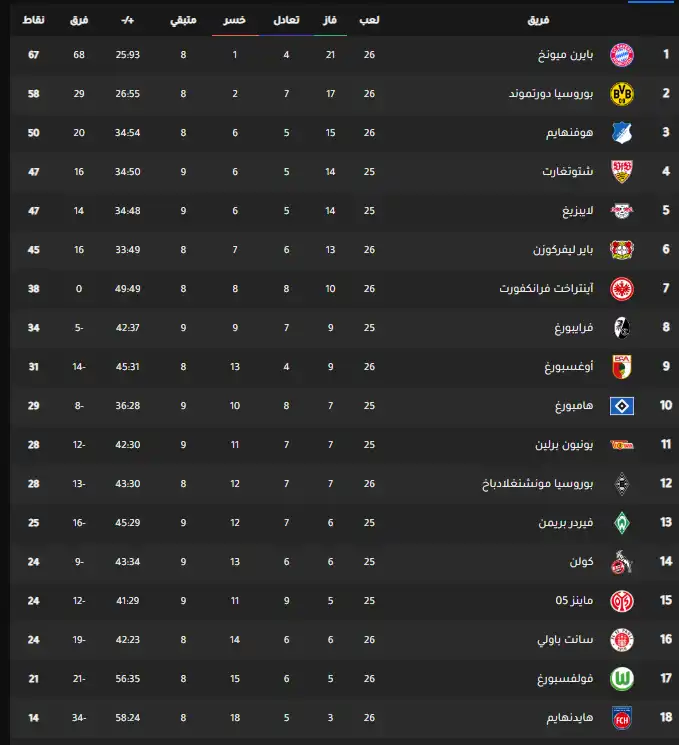The height and width of the screenshot is (745, 679).
Task: Click the Bayer Leverkusen crest
Action: point(622,249)
